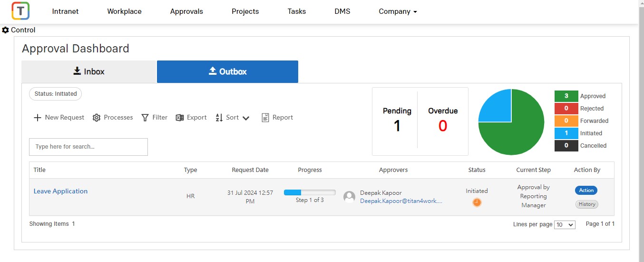Click the Titan app logo icon
The width and height of the screenshot is (644, 262).
[x=20, y=11]
